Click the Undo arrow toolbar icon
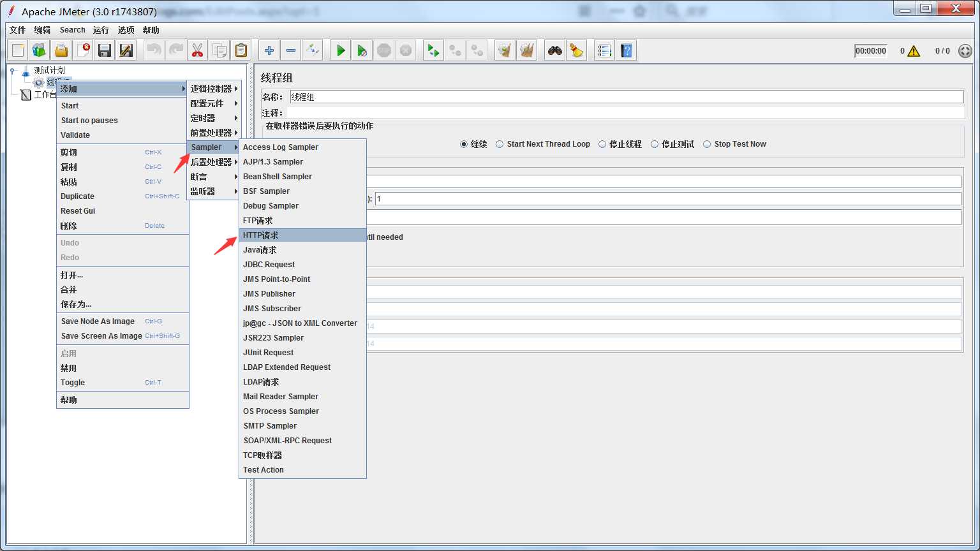Viewport: 980px width, 551px height. [154, 50]
